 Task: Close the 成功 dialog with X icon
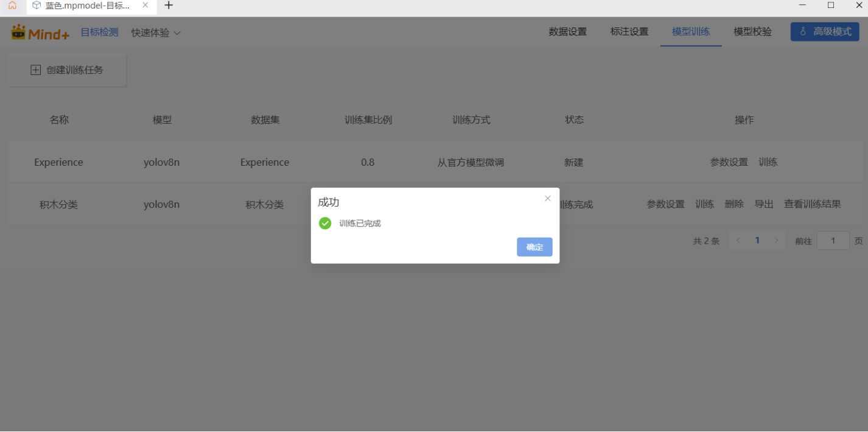click(547, 199)
